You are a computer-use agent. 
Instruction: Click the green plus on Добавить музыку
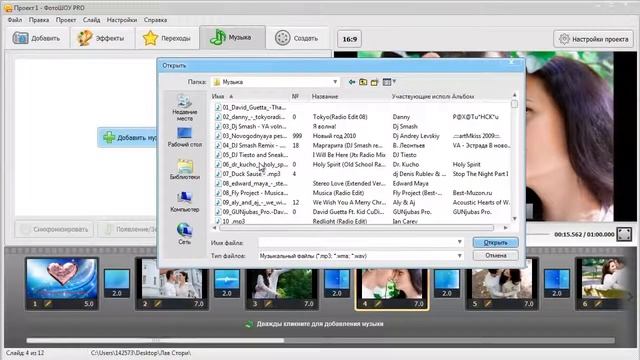(x=109, y=138)
